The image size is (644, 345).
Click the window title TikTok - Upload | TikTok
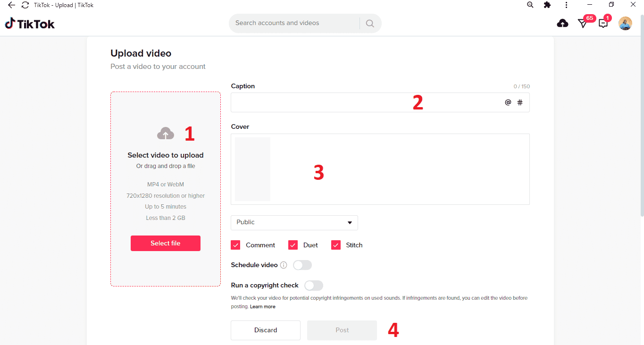[64, 5]
